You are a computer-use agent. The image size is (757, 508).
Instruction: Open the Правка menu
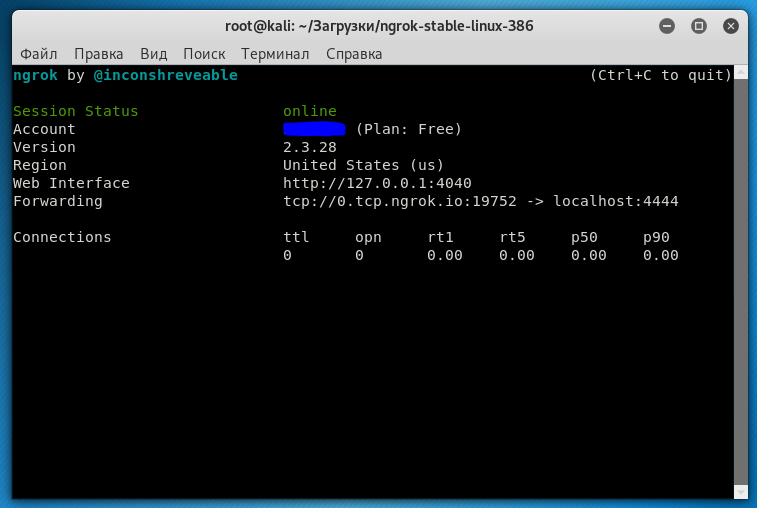99,54
